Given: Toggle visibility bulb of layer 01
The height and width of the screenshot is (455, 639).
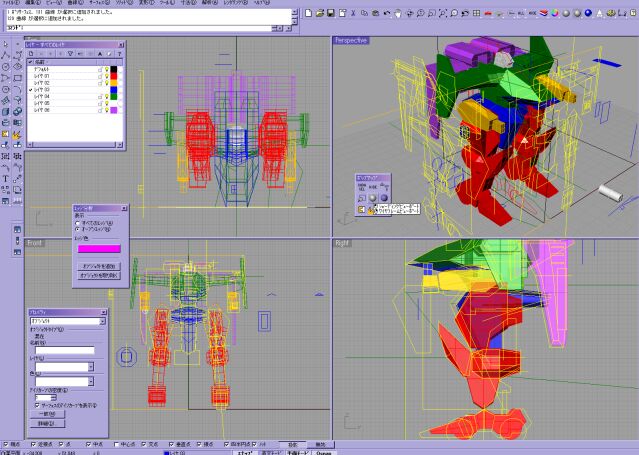Looking at the screenshot, I should coord(107,76).
